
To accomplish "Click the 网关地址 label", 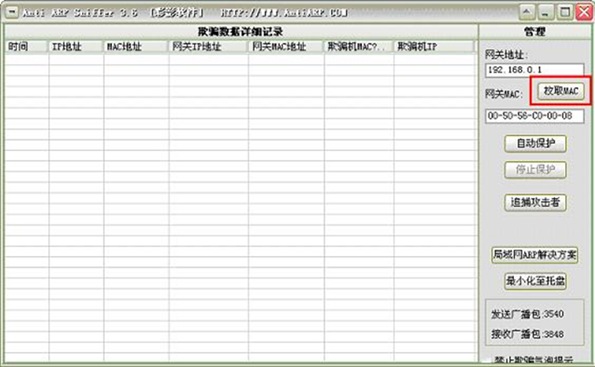I will pyautogui.click(x=506, y=55).
